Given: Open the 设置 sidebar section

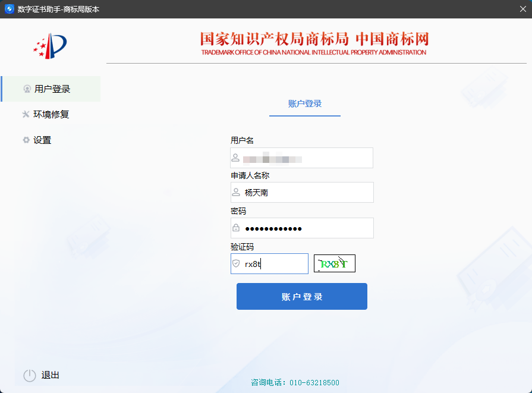Looking at the screenshot, I should [51, 140].
